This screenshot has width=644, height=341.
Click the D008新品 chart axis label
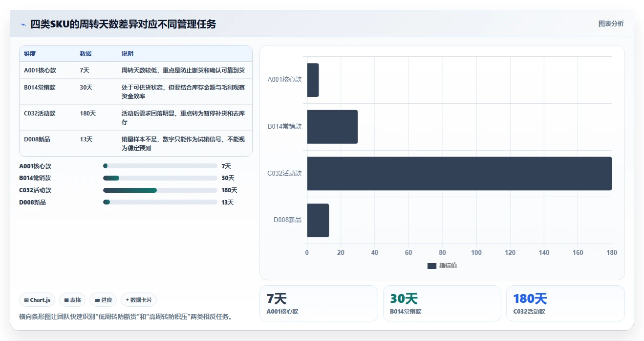287,220
